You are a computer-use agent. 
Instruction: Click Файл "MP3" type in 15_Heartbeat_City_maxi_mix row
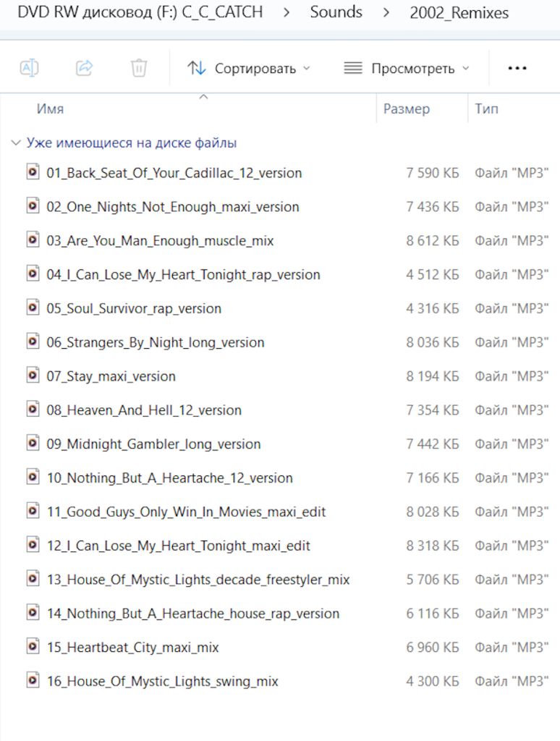pyautogui.click(x=512, y=648)
